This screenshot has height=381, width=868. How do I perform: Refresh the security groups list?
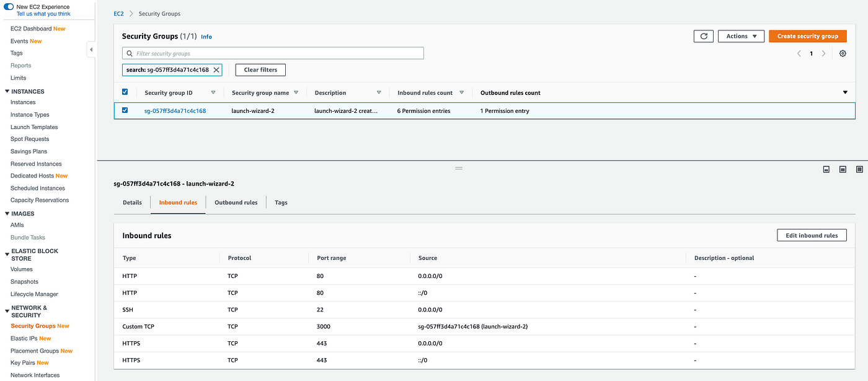(703, 36)
